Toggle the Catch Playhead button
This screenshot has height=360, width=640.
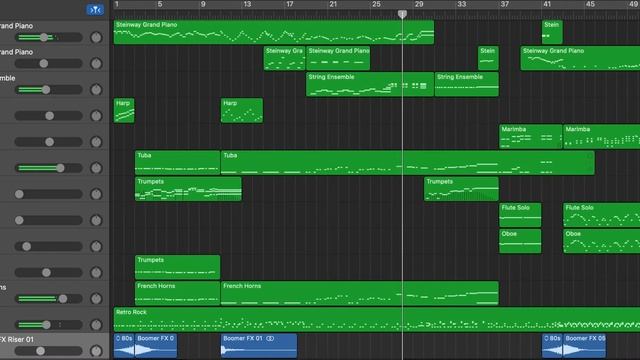click(95, 9)
